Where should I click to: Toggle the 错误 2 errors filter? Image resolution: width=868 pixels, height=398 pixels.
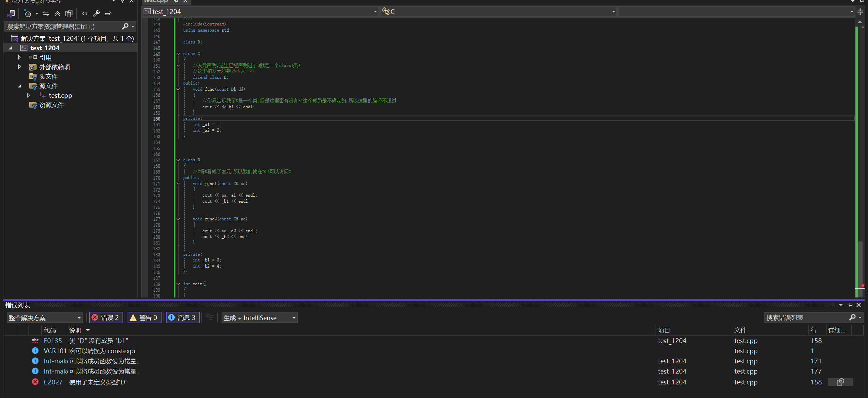coord(106,318)
